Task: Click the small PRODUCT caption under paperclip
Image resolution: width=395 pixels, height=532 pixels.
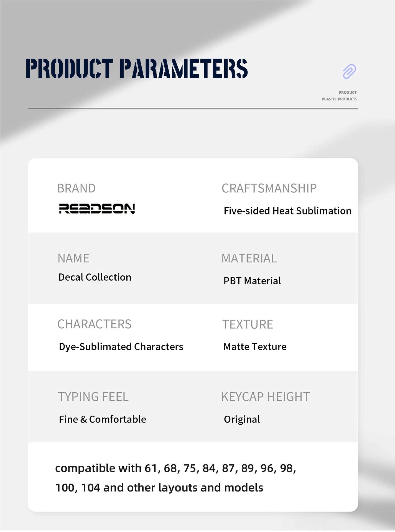Action: tap(347, 92)
